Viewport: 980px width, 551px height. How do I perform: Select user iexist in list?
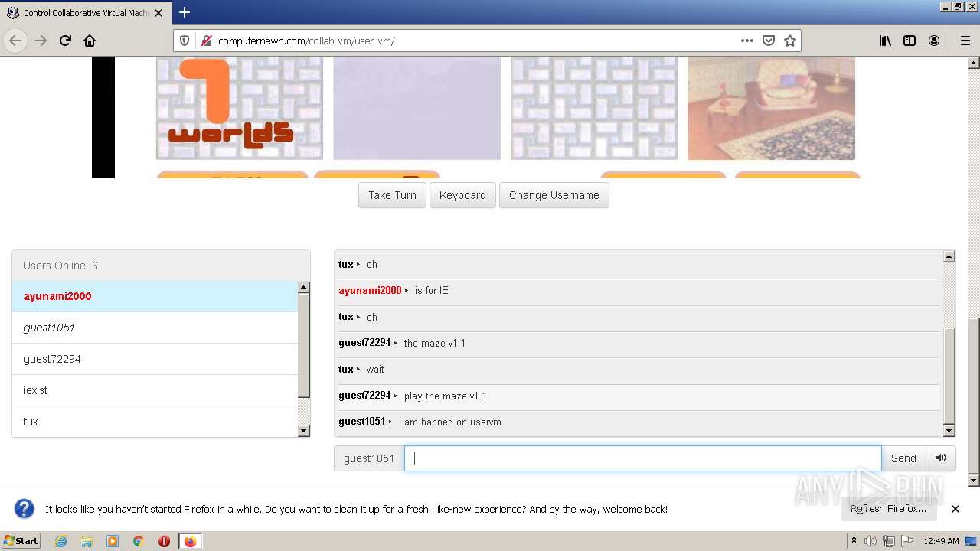(x=155, y=390)
